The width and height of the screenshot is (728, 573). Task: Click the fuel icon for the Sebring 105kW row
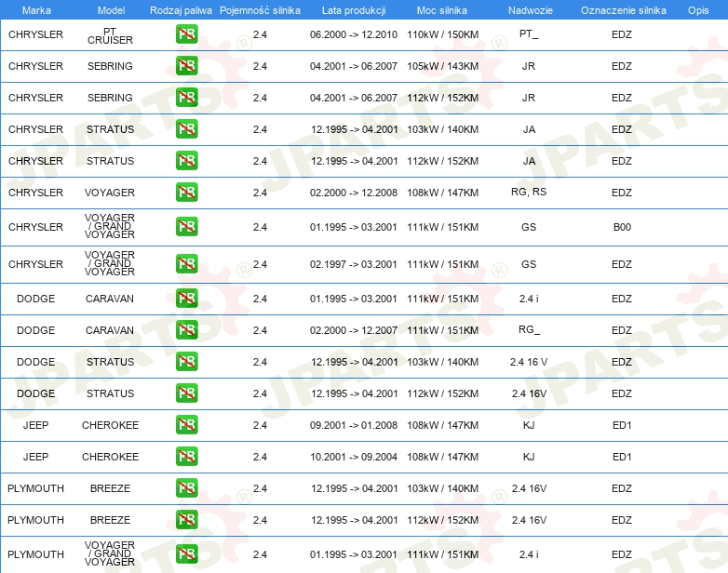click(x=186, y=66)
